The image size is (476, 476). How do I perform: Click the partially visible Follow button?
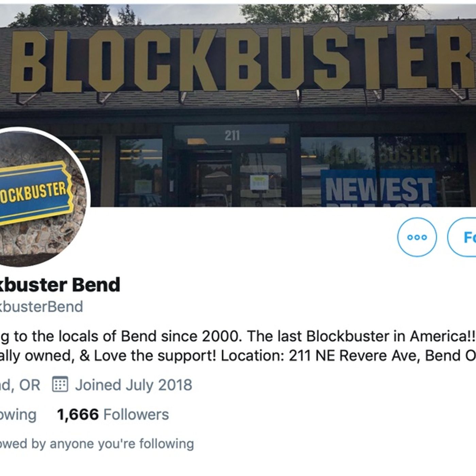tap(462, 237)
